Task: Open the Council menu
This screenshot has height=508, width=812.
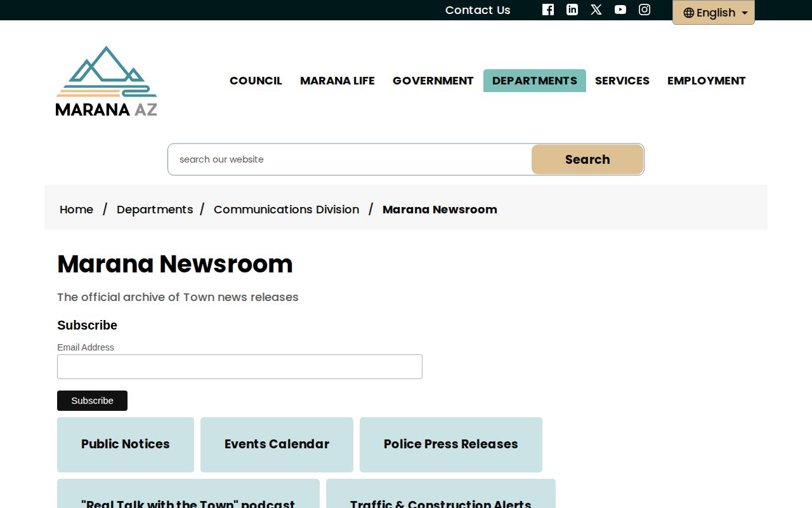Action: click(x=256, y=81)
